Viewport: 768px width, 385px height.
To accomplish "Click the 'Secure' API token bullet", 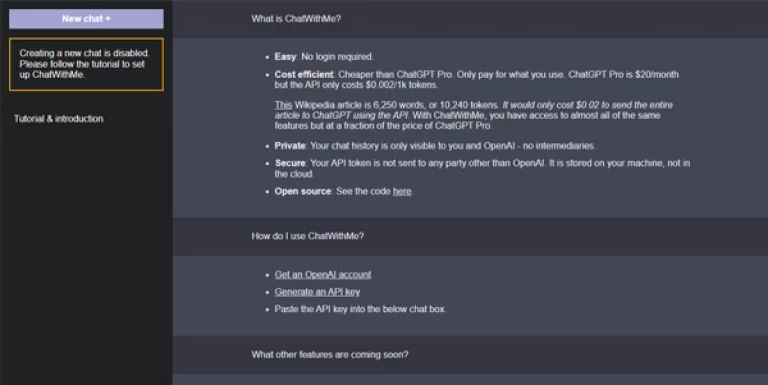I will click(x=482, y=168).
